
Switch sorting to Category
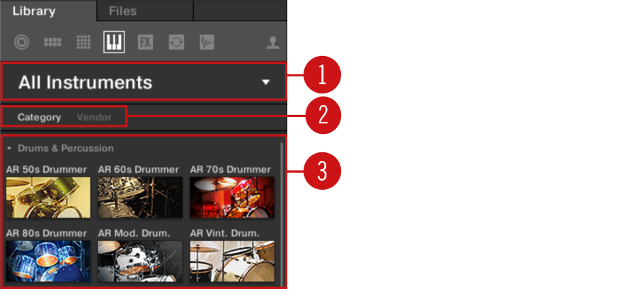pyautogui.click(x=39, y=117)
